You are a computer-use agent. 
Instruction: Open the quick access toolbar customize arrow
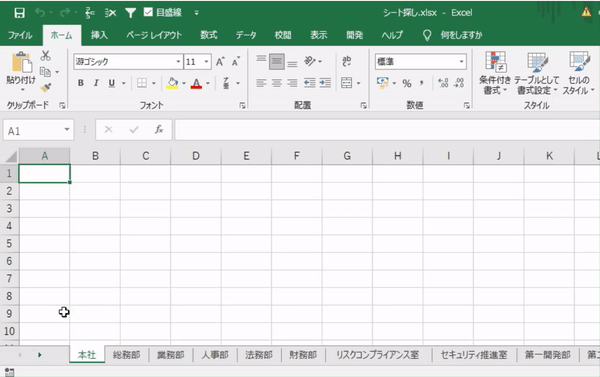pos(196,13)
